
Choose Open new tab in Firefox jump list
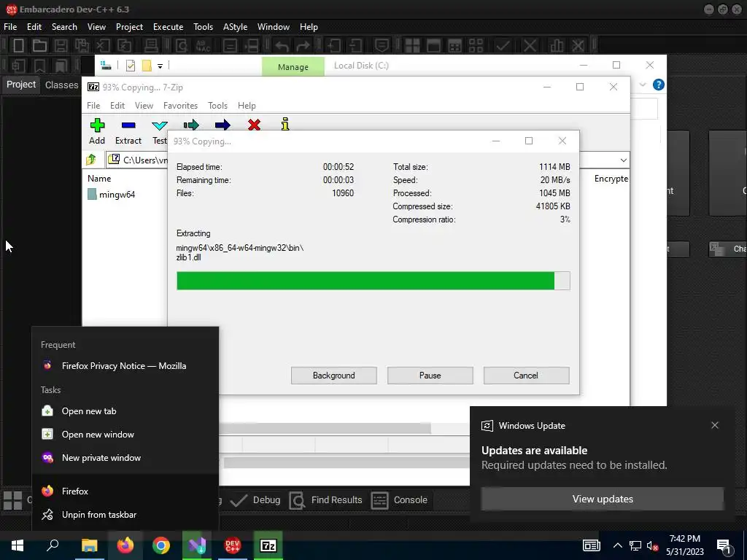point(125,411)
